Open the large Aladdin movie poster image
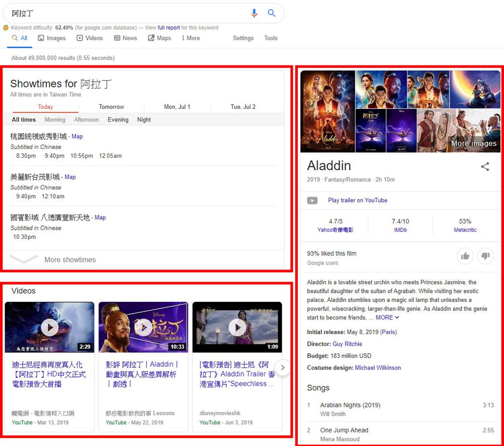Viewport: 504px width, 446px height. (328, 111)
